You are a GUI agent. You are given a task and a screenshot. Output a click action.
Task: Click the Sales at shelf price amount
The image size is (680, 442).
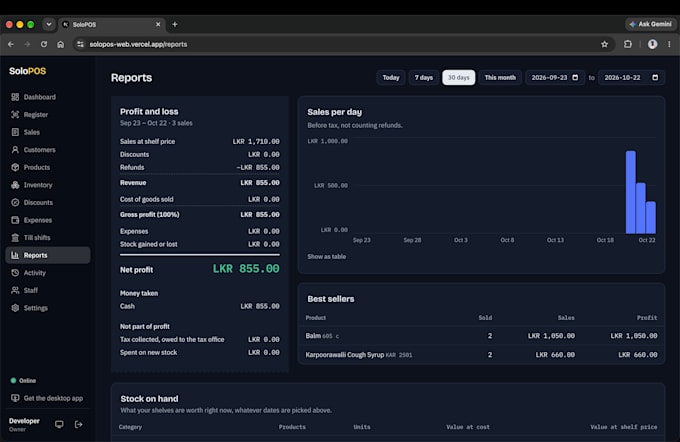[x=256, y=141]
